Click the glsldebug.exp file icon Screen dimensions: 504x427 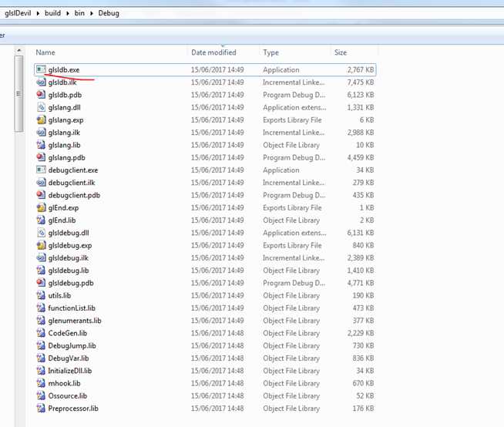point(41,245)
